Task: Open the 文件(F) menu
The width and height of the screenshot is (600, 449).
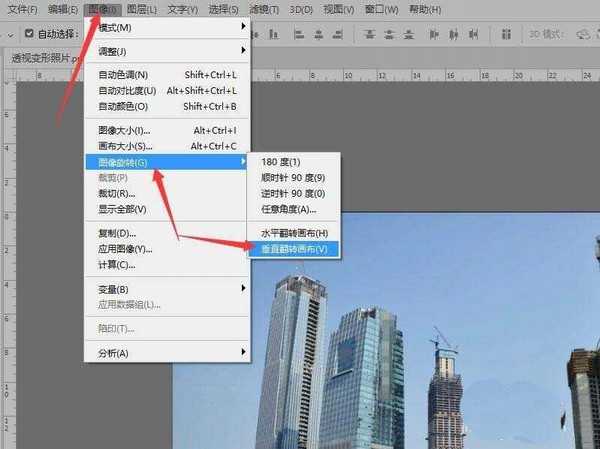Action: pos(22,9)
